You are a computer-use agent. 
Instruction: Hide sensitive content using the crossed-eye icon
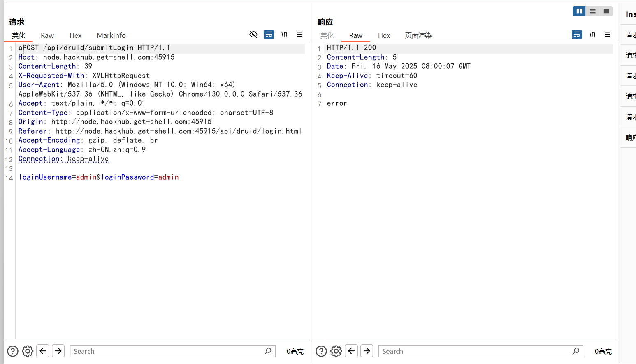(253, 35)
